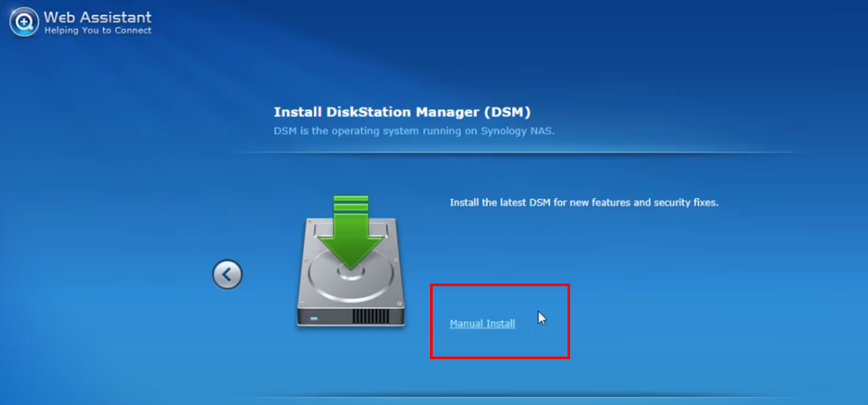Click the 'Helping You to Connect' tagline
The image size is (868, 405).
98,31
